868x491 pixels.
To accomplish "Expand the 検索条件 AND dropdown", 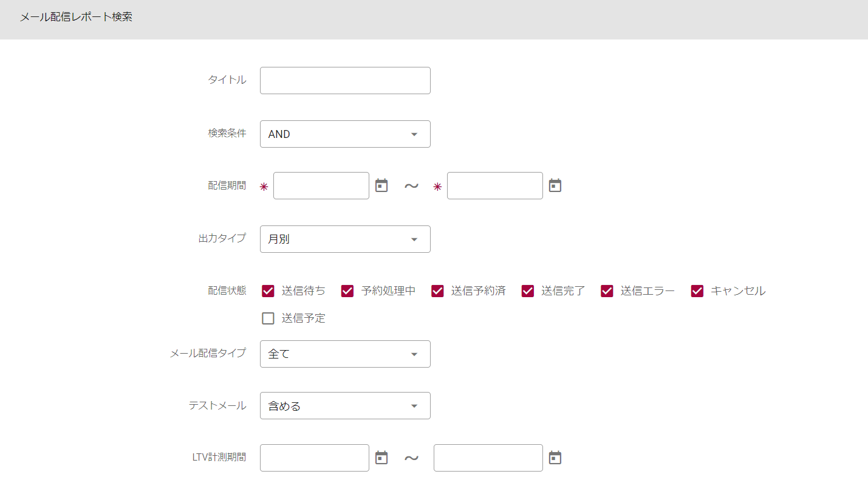I will [345, 134].
